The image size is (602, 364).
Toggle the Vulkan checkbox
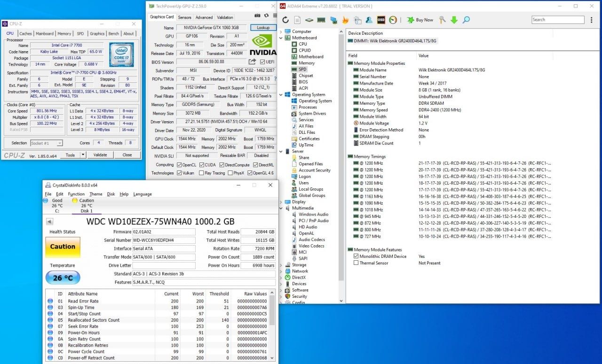[179, 173]
